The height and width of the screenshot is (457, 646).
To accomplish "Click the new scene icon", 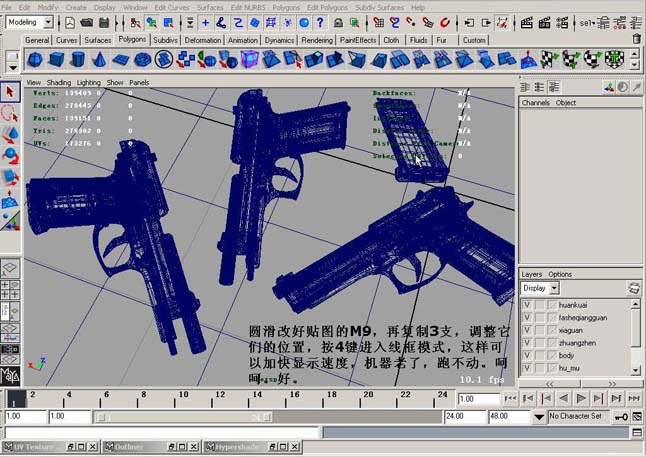I will pyautogui.click(x=70, y=23).
